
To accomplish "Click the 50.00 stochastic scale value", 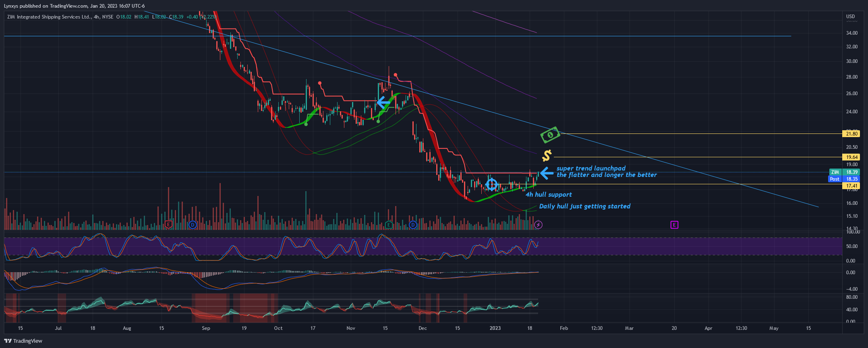I will click(x=851, y=246).
